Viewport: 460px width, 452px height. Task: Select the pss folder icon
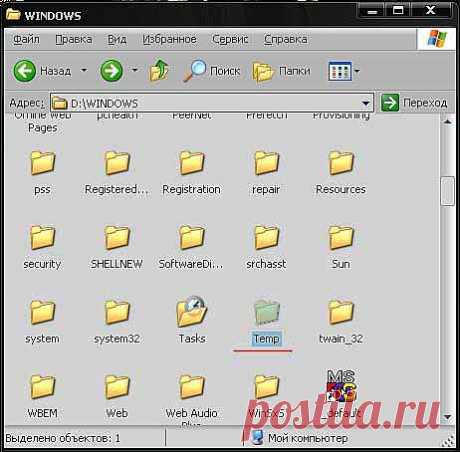click(x=43, y=163)
